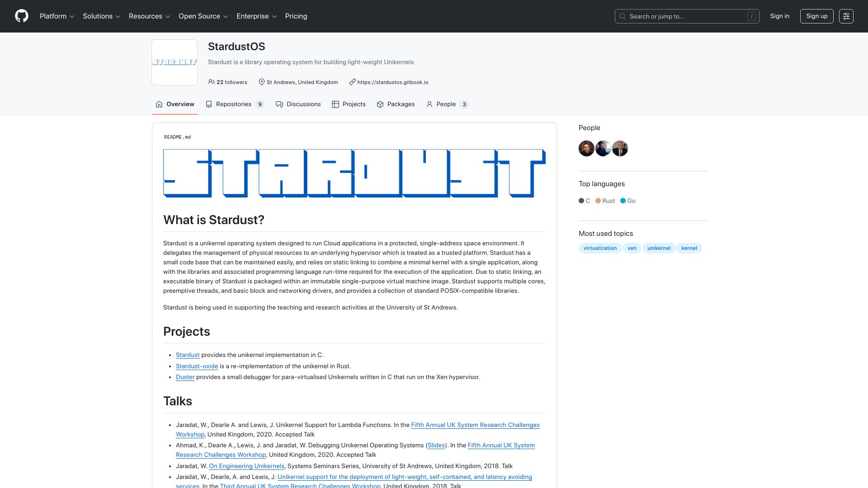Switch to the Repositories tab
The height and width of the screenshot is (488, 868).
(x=235, y=104)
